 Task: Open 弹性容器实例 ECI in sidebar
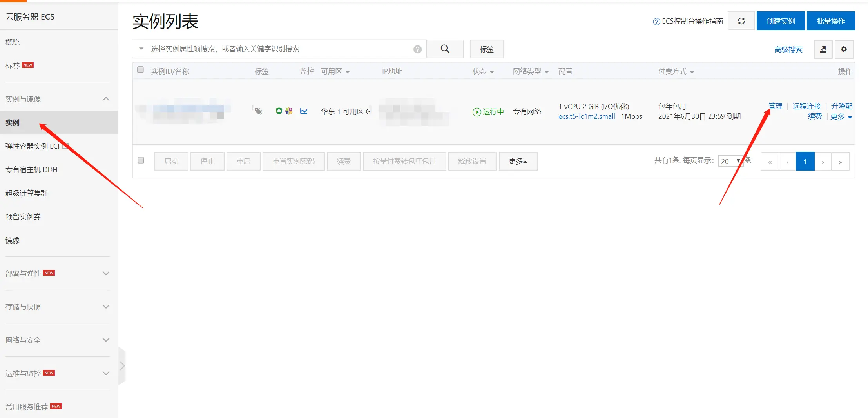pyautogui.click(x=33, y=146)
